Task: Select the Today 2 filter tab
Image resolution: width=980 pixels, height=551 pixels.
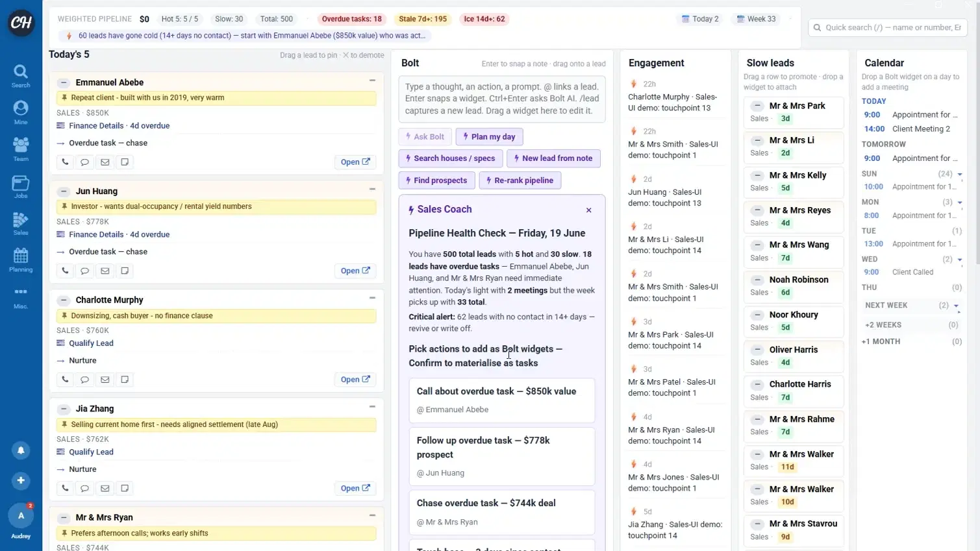Action: pos(699,19)
